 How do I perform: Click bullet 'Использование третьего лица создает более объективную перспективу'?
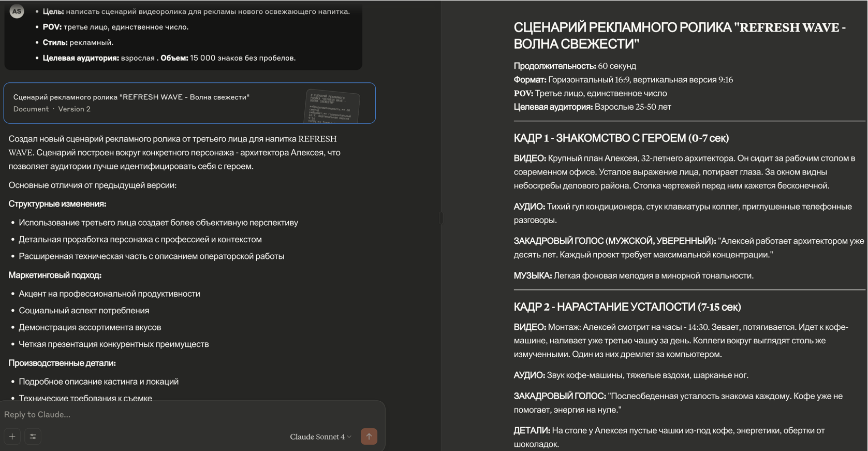pyautogui.click(x=158, y=223)
